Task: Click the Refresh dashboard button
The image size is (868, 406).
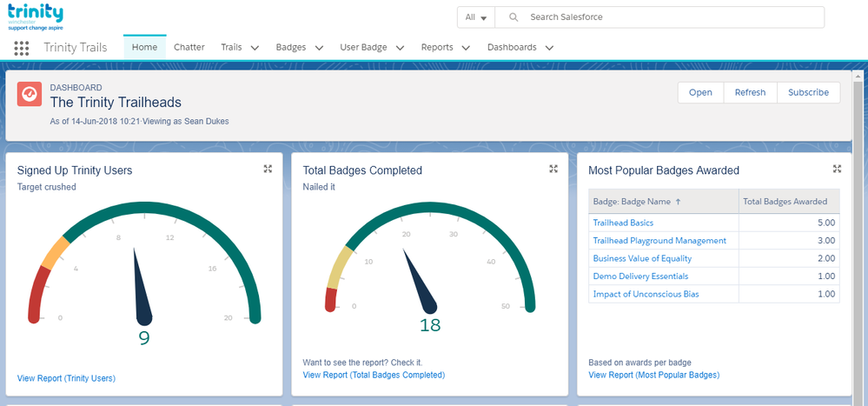Action: click(750, 92)
